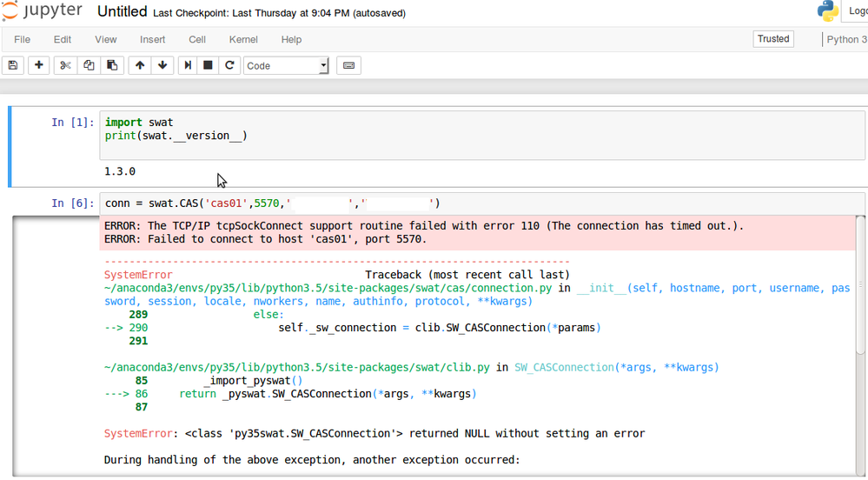This screenshot has height=480, width=868.
Task: Open the Insert menu
Action: (153, 39)
